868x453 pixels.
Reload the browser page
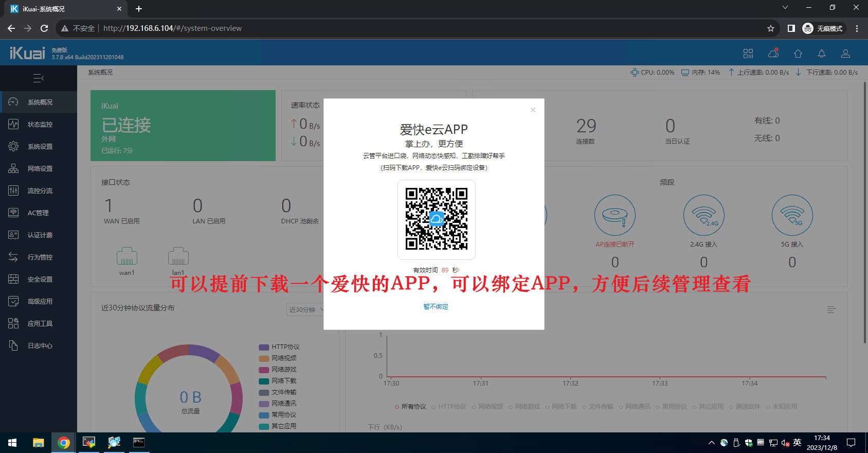coord(44,28)
